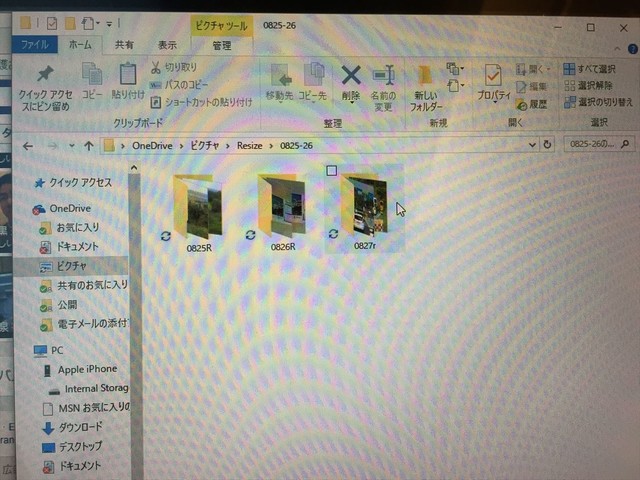
Task: Switch to the 表示 (View) tab
Action: point(167,45)
